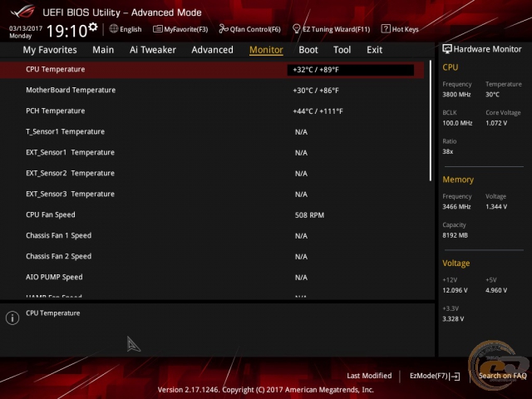532x399 pixels.
Task: Select PCH Temperature row
Action: [x=212, y=111]
